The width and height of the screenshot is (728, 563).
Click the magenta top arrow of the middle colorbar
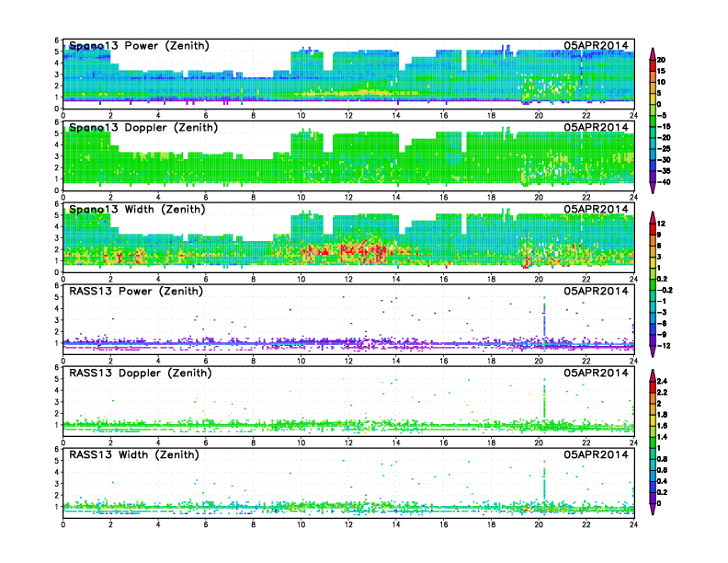pyautogui.click(x=653, y=217)
